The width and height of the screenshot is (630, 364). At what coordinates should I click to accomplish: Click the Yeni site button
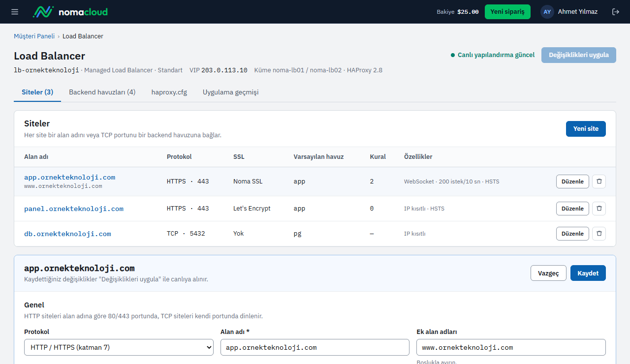coord(586,129)
